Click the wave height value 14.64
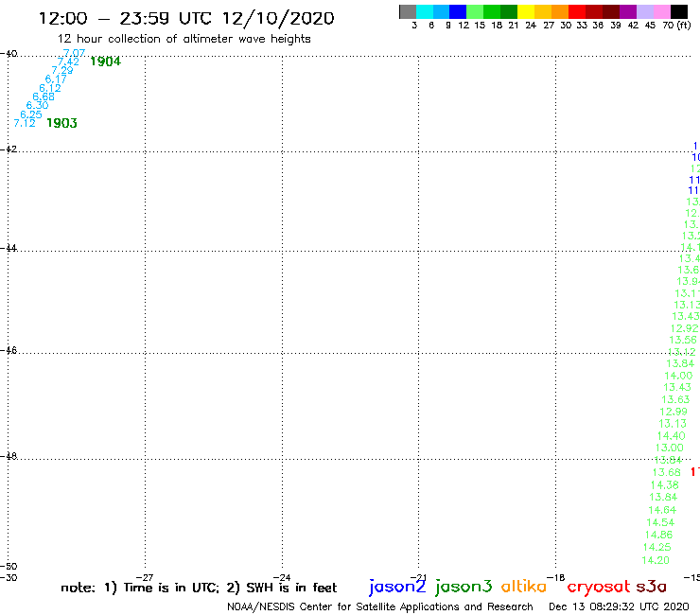This screenshot has width=700, height=615. 662,510
